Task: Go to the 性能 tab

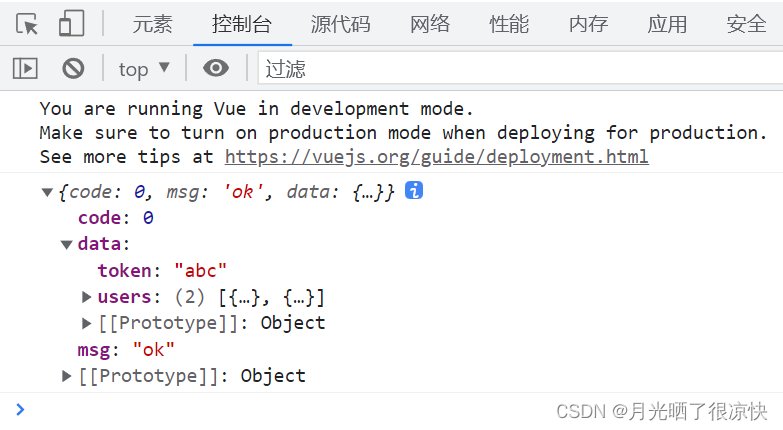Action: 509,24
